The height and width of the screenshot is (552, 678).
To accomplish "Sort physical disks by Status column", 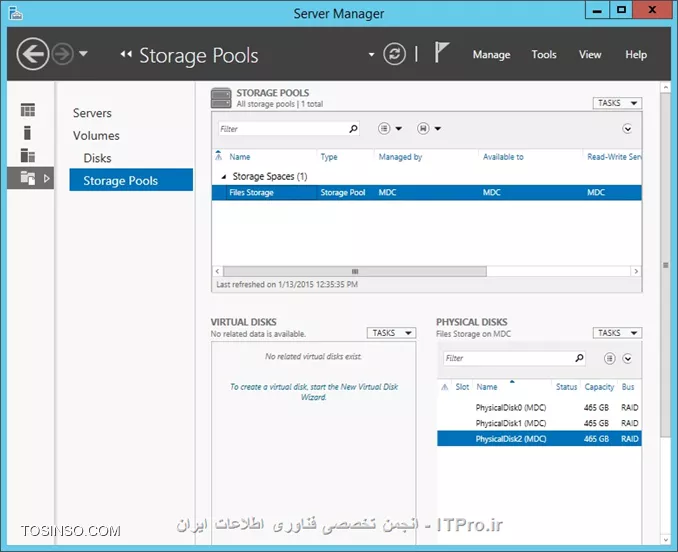I will click(x=566, y=387).
